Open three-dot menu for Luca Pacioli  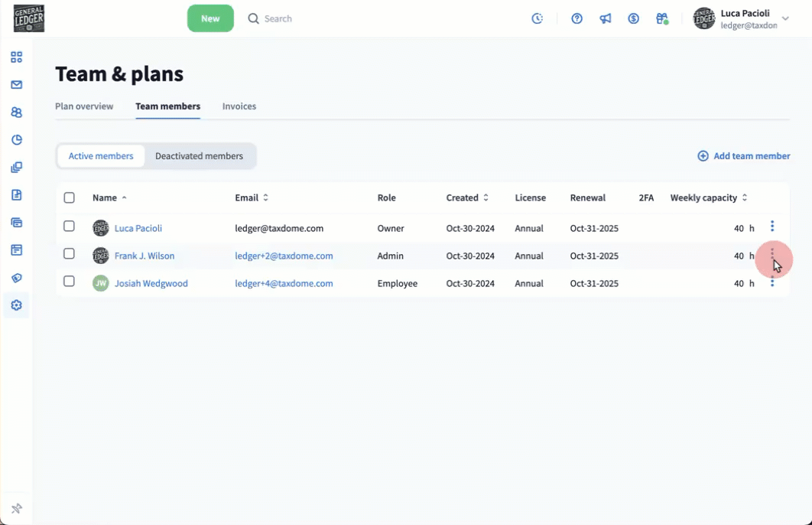772,227
